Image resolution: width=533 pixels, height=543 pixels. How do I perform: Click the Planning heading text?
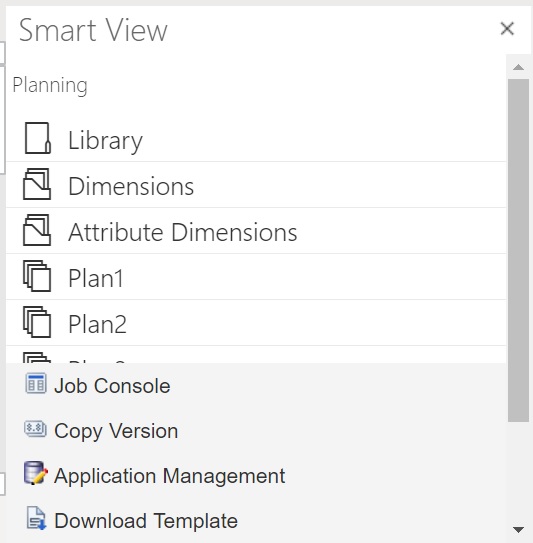point(50,86)
